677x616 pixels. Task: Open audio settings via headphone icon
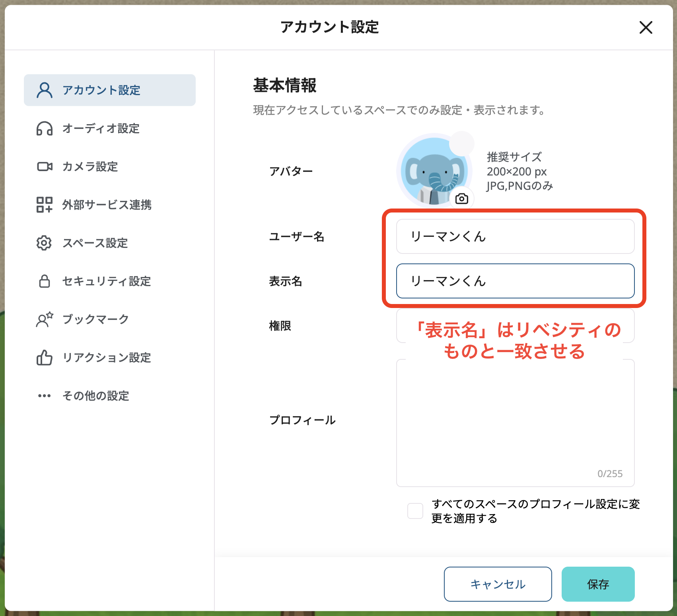(x=44, y=129)
